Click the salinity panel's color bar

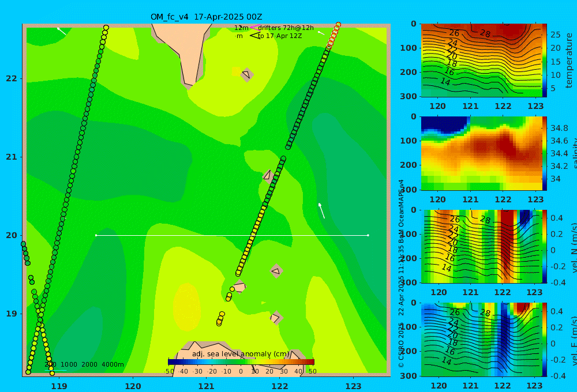(544, 153)
